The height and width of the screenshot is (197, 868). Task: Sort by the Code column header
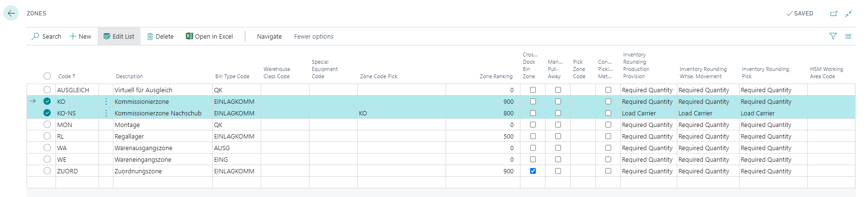tap(67, 76)
